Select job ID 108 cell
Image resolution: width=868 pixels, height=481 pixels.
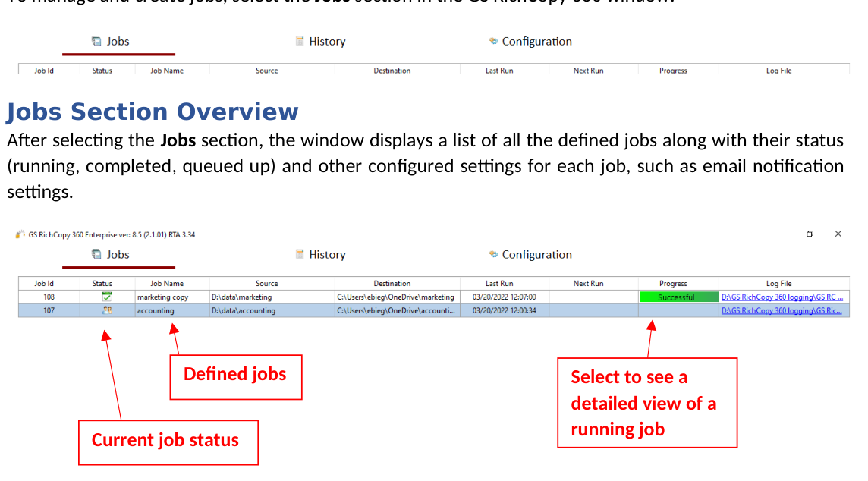click(x=49, y=297)
